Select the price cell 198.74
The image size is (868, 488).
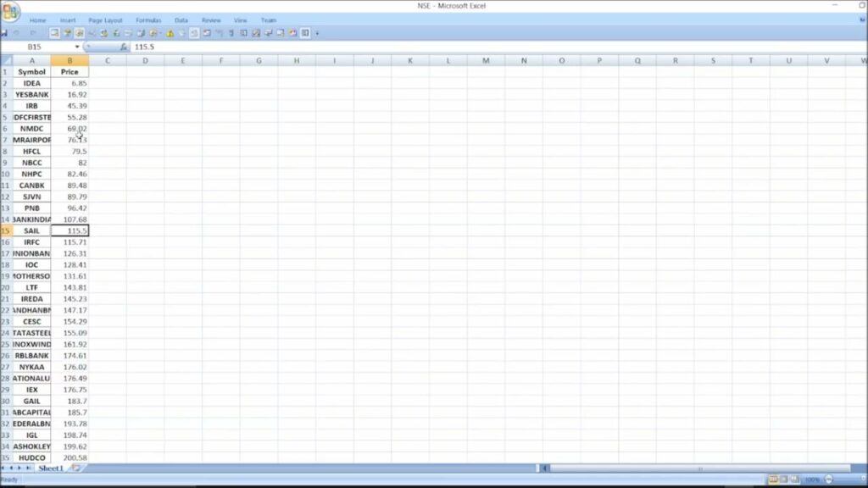click(x=70, y=435)
